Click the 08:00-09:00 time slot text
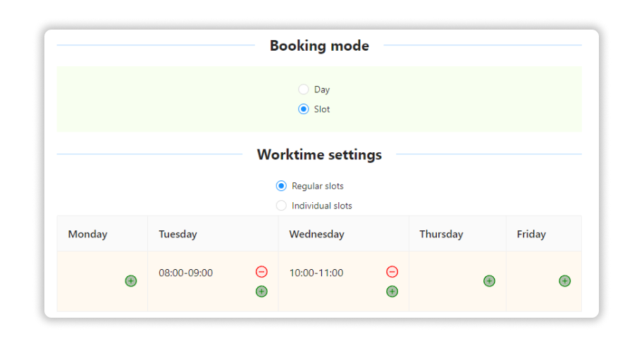Screen dimensions: 644x348 click(x=185, y=273)
